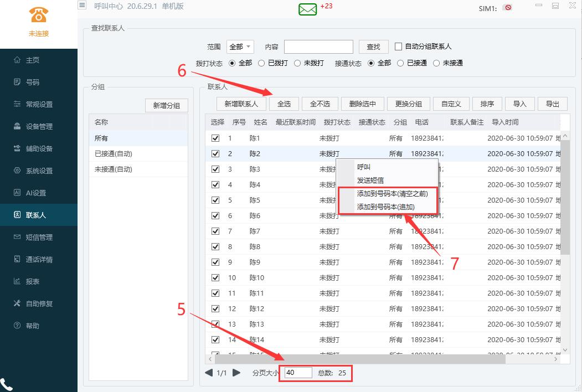Uncheck the checkbox for contact 陈7
The width and height of the screenshot is (582, 392).
(215, 231)
